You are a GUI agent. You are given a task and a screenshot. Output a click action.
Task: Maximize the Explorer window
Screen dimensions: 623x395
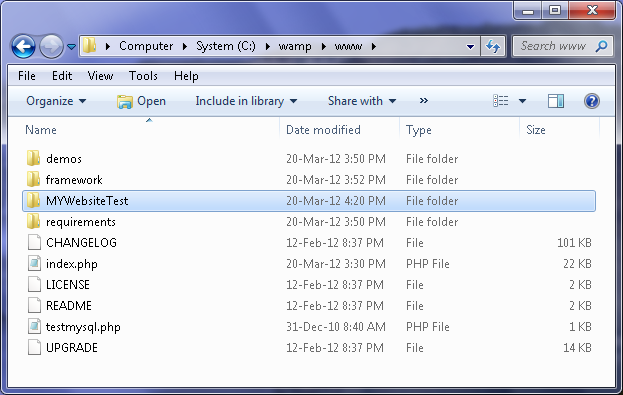click(x=555, y=11)
